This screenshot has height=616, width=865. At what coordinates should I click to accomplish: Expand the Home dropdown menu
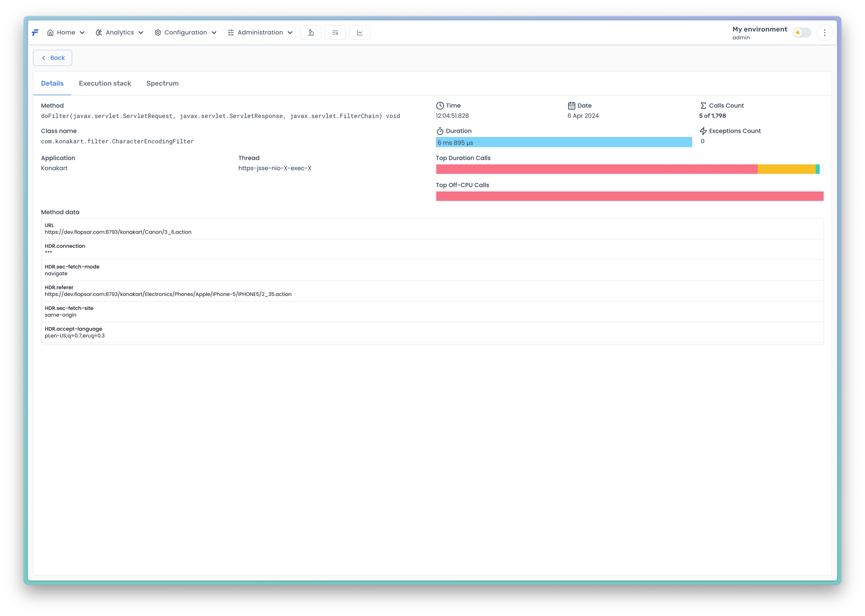click(x=66, y=33)
